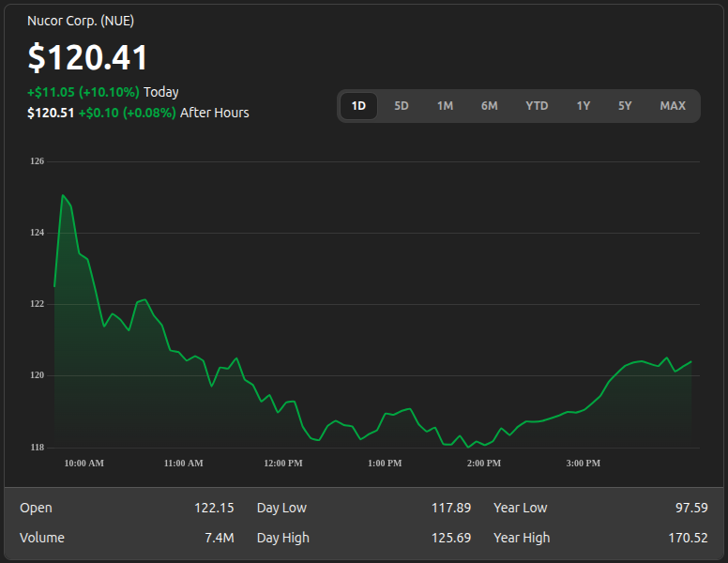Click the Year High label

pos(522,538)
